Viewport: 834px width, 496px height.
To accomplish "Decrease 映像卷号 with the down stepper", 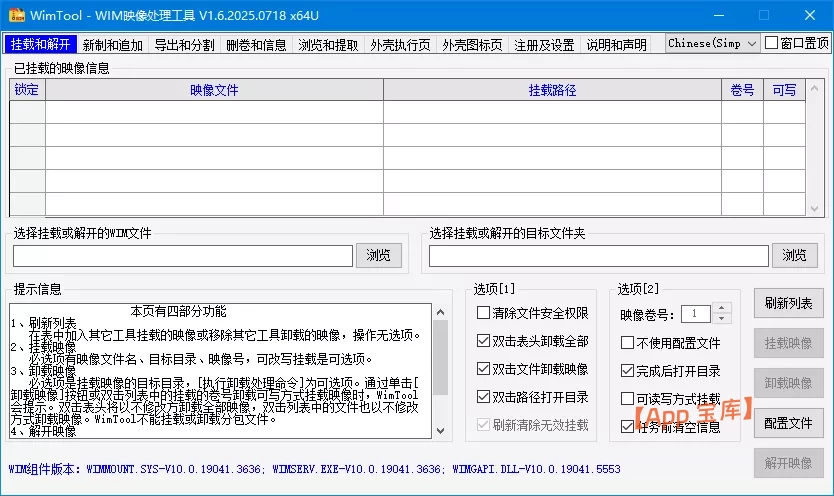I will tap(722, 318).
